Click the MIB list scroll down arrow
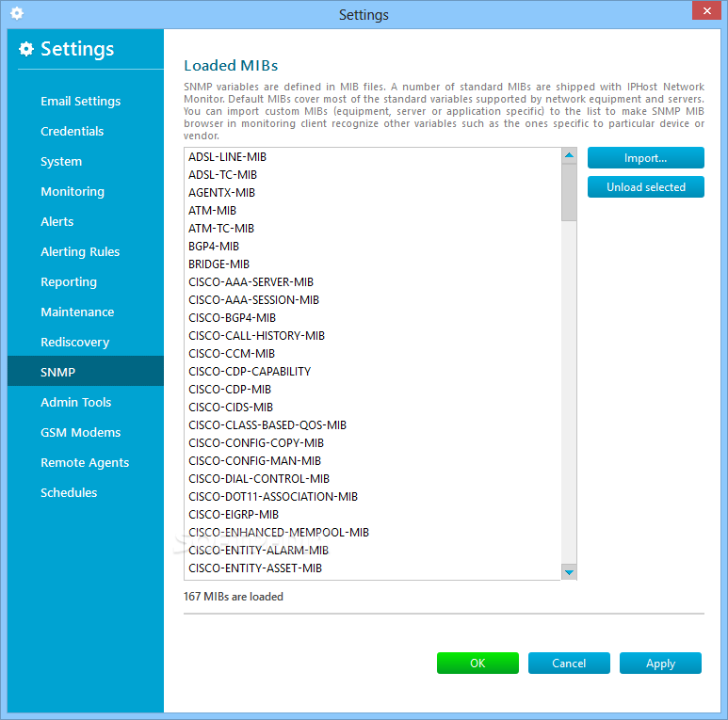 coord(569,572)
